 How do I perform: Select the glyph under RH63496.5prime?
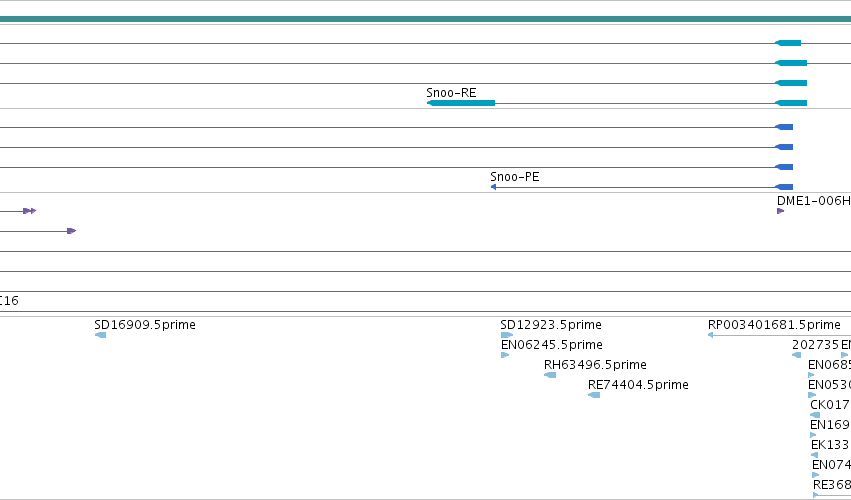[x=550, y=375]
